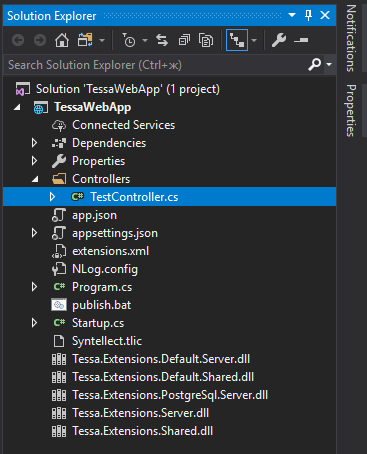
Task: Click the Home icon in toolbar
Action: (x=62, y=40)
